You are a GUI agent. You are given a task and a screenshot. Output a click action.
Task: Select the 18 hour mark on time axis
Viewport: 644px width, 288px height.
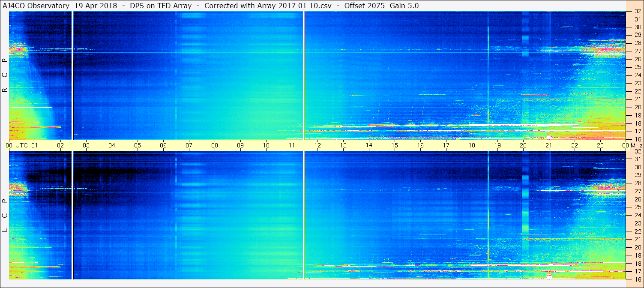pyautogui.click(x=472, y=145)
